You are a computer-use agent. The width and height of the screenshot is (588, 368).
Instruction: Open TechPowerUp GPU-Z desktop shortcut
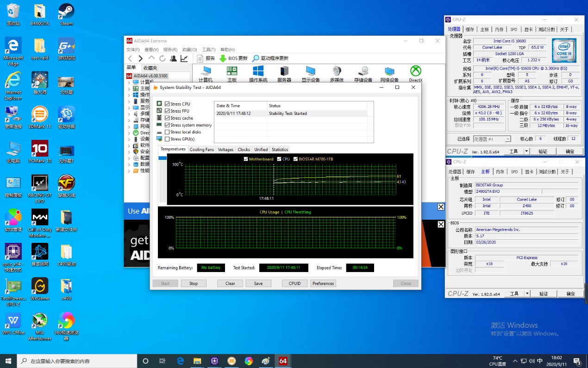click(13, 292)
